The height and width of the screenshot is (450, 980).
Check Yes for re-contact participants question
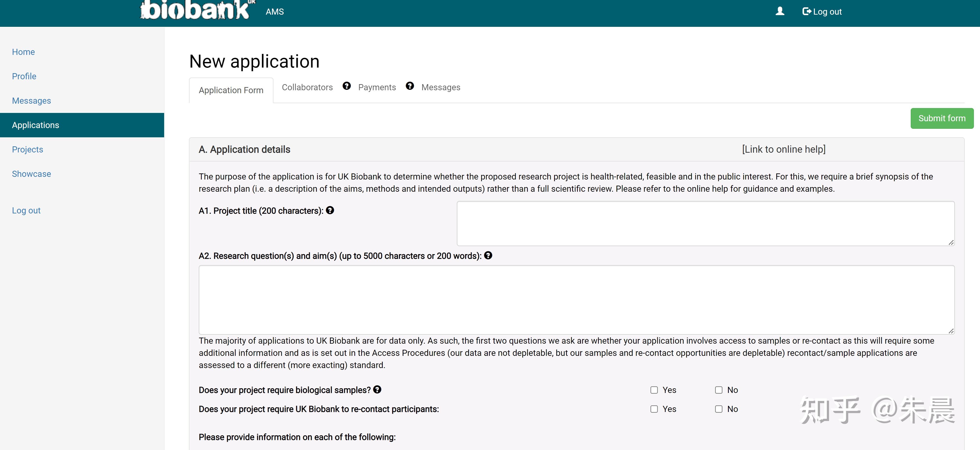pos(654,409)
